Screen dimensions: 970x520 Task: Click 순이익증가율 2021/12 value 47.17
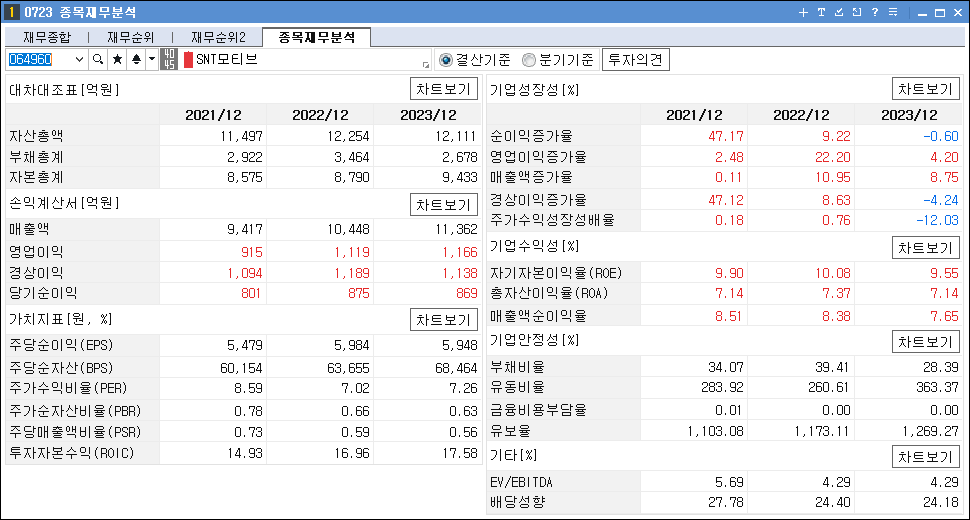point(726,136)
